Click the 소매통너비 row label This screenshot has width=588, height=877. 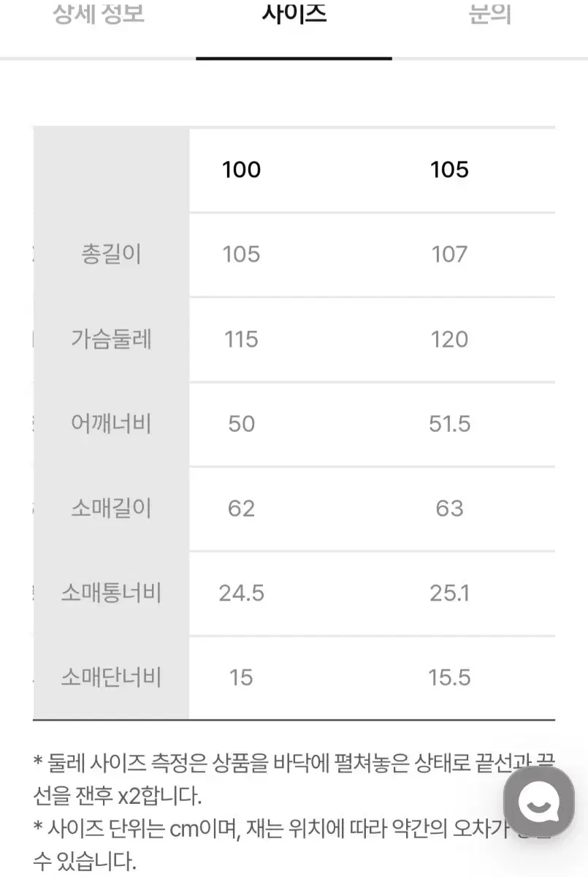(x=111, y=593)
